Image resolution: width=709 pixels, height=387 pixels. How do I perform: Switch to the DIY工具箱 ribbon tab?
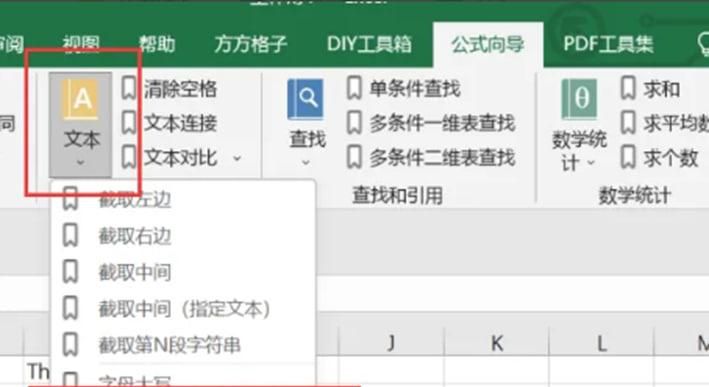click(369, 44)
